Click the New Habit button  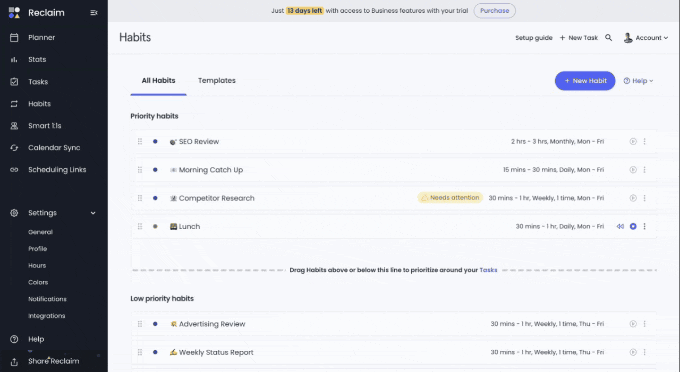[585, 81]
